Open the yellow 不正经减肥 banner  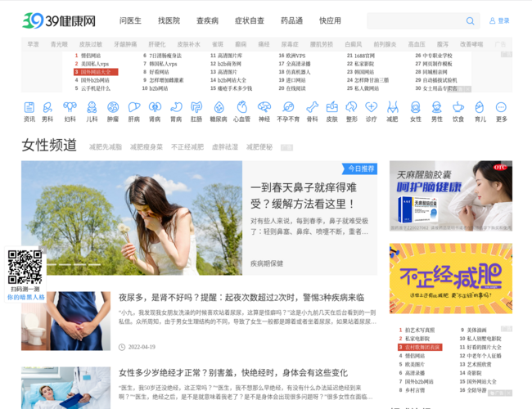tap(451, 278)
